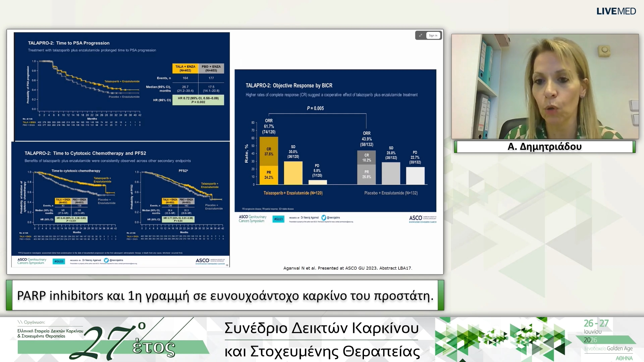Click the ASCO Knowledge Conquers Cancer logo on the Cytotoxic Chemotherapy slide
The width and height of the screenshot is (644, 362).
[x=210, y=261]
